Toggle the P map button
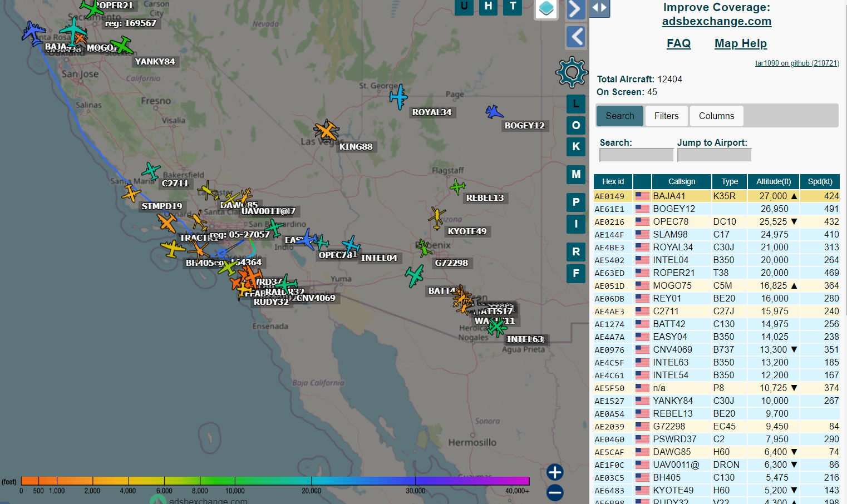 pyautogui.click(x=576, y=202)
